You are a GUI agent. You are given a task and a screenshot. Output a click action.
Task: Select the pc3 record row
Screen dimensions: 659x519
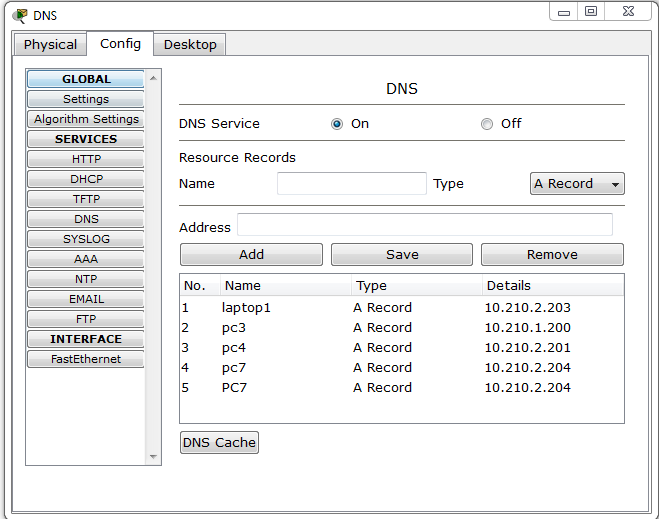[x=402, y=328]
